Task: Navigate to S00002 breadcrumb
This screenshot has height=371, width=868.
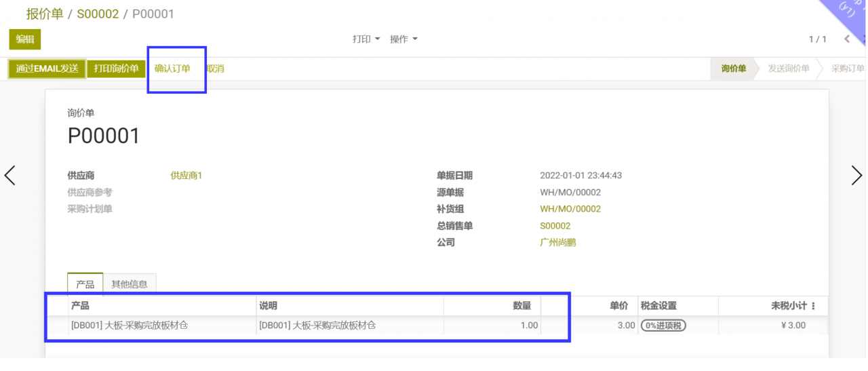Action: [x=98, y=14]
